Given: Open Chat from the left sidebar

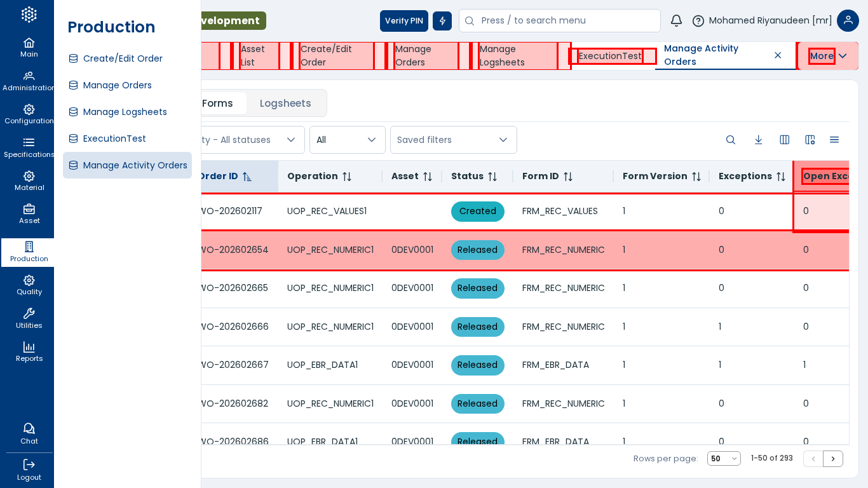Looking at the screenshot, I should coord(29,433).
